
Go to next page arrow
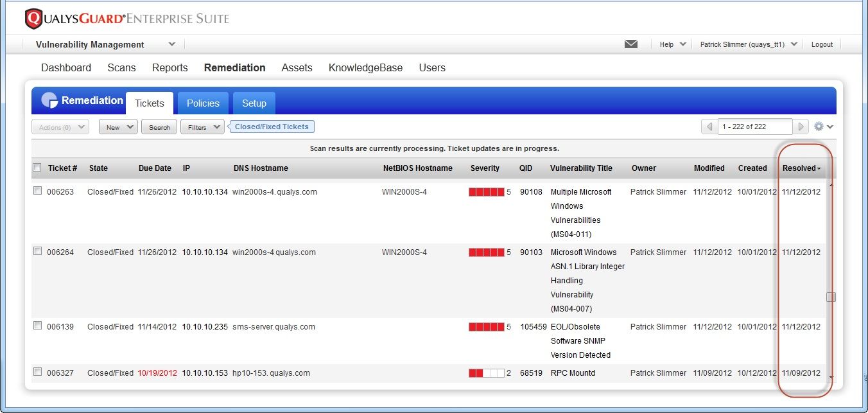[x=801, y=127]
